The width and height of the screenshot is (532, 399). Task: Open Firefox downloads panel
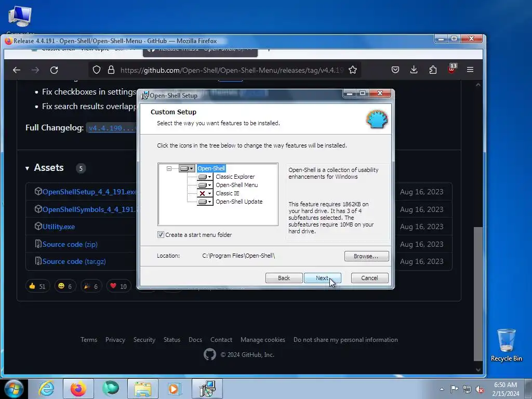tap(414, 70)
